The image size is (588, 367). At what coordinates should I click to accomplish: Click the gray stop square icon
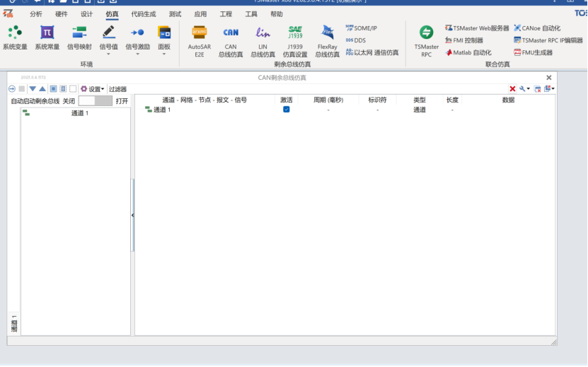tap(22, 89)
